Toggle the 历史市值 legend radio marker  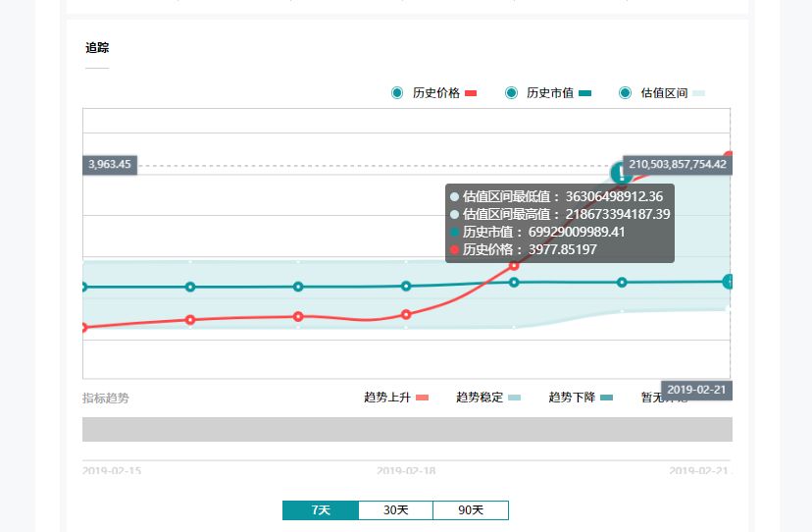click(x=511, y=93)
